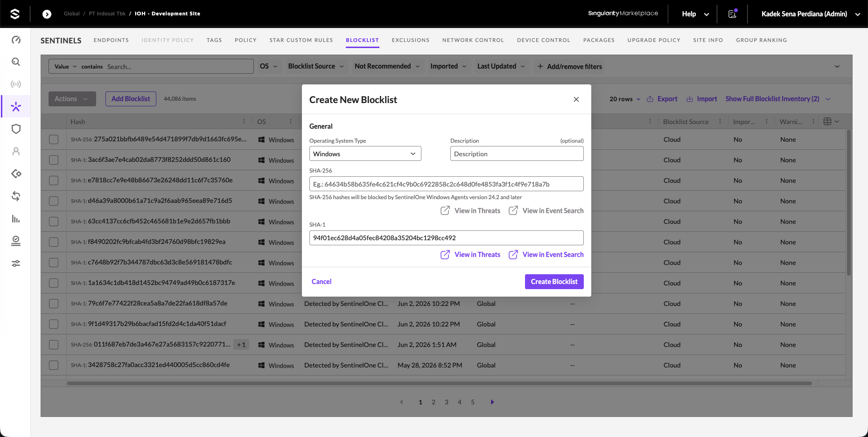Click the Create Blocklist button
This screenshot has height=437, width=868.
click(x=554, y=282)
